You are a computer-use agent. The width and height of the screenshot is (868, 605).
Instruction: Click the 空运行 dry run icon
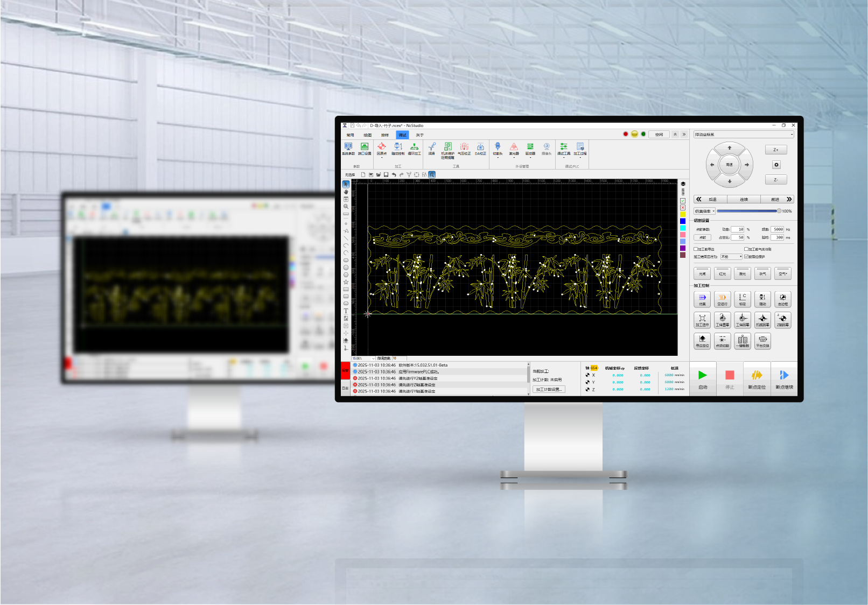(x=722, y=299)
